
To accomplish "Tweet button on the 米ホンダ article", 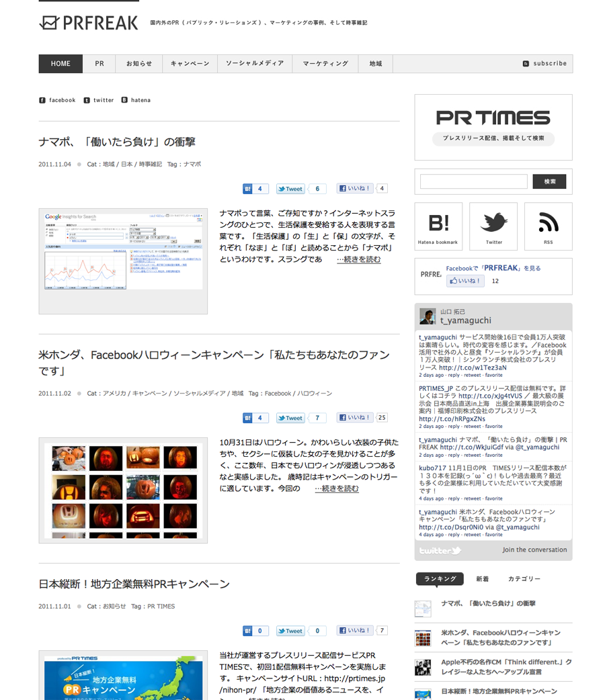I will 290,418.
